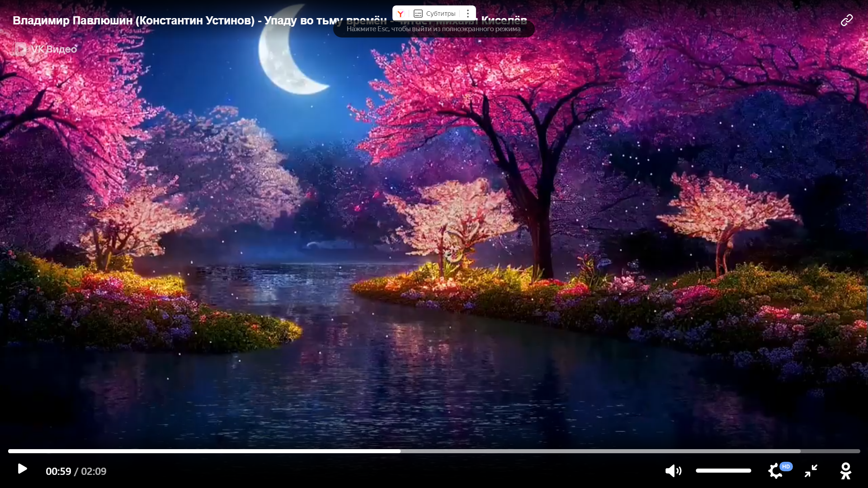The height and width of the screenshot is (488, 868).
Task: Set volume via the volume slider bar
Action: pyautogui.click(x=723, y=470)
